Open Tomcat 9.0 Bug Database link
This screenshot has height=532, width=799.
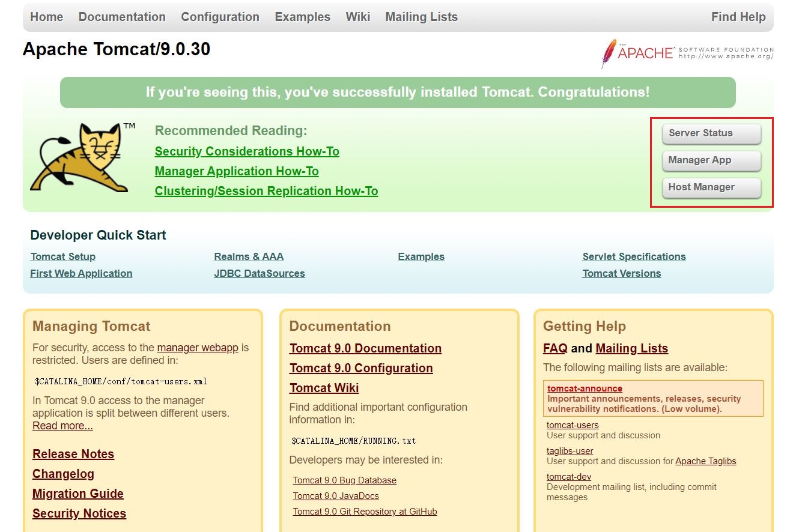(345, 480)
